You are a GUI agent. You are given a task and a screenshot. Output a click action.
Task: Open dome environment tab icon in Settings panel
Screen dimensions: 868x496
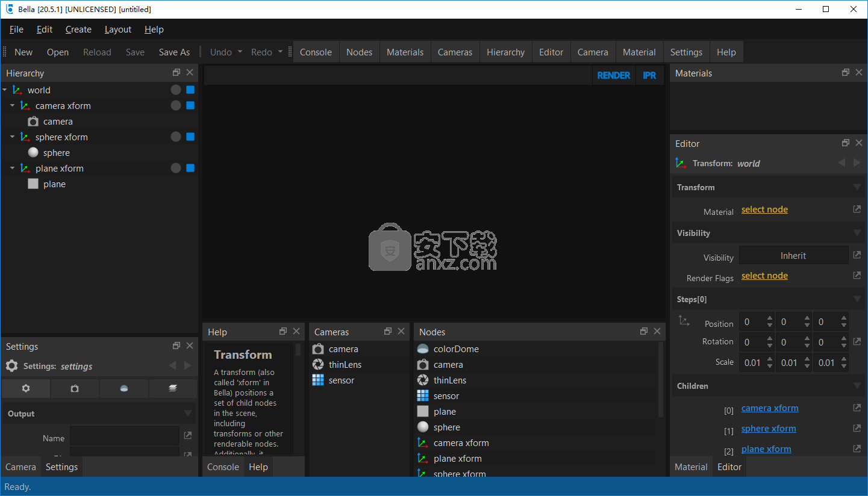(x=124, y=388)
